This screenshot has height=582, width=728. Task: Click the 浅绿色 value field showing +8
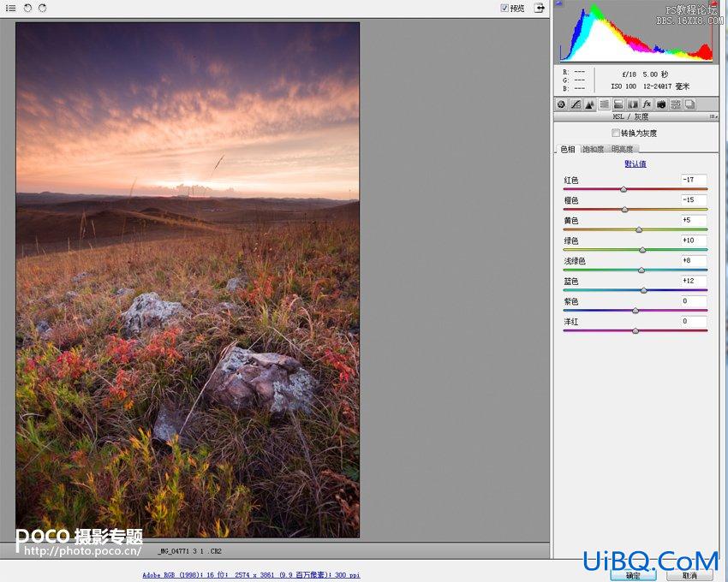[694, 261]
